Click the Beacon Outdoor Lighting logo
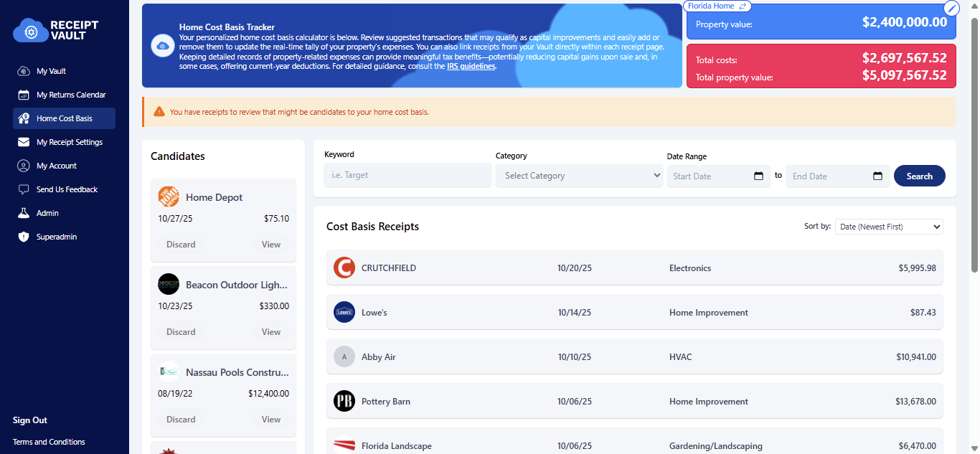The image size is (980, 454). tap(169, 284)
